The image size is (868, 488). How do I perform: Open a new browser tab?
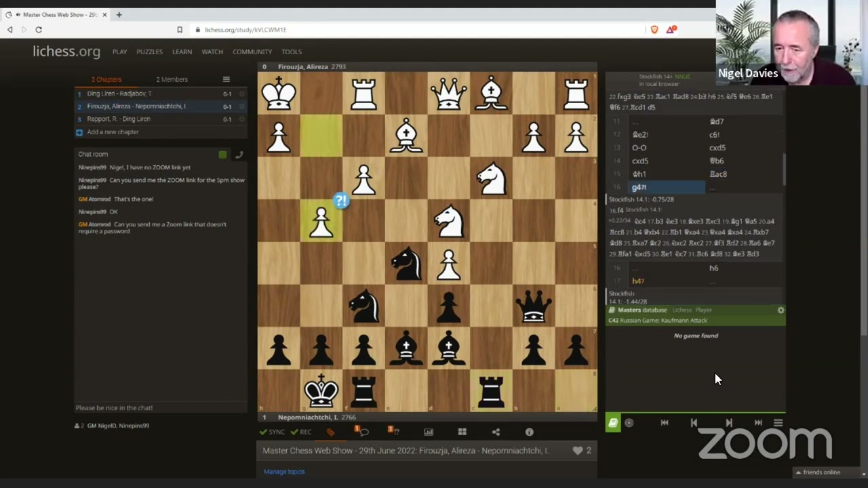coord(119,14)
